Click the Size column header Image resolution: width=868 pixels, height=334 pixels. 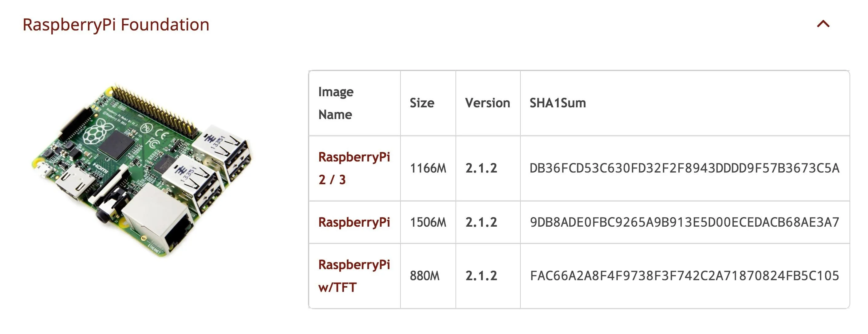point(422,103)
